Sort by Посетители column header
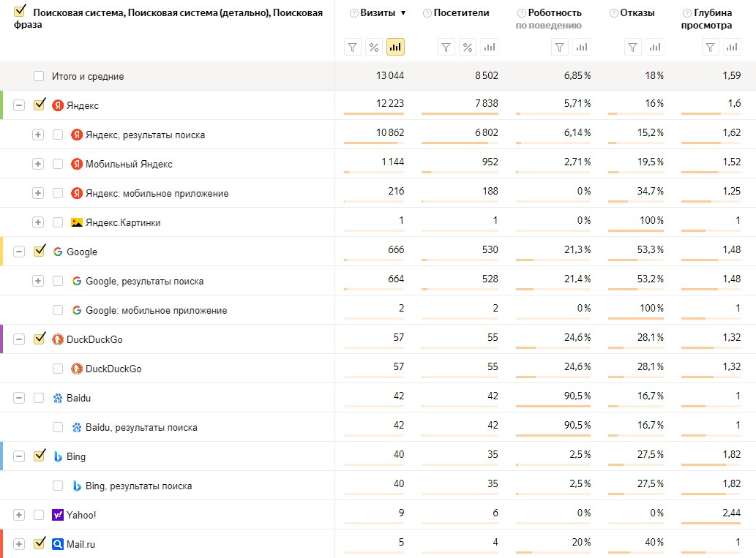This screenshot has width=756, height=558. 461,13
